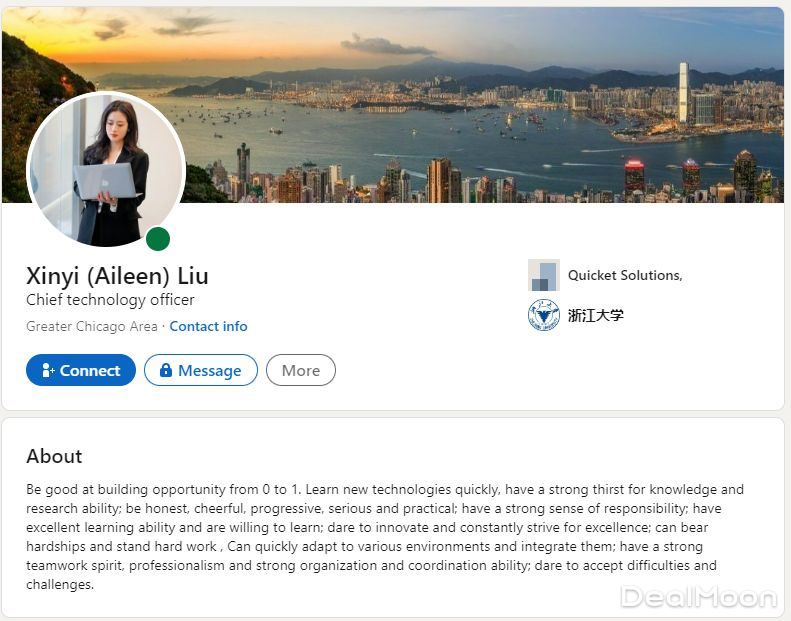791x621 pixels.
Task: Open the Contact info link
Action: (x=208, y=326)
